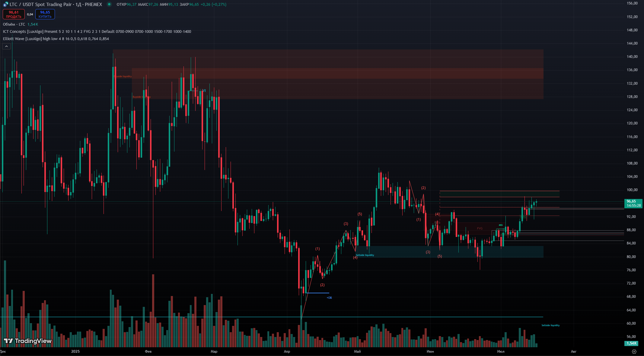Collapse the indicator legend with the chevron
This screenshot has height=356, width=644.
point(6,46)
